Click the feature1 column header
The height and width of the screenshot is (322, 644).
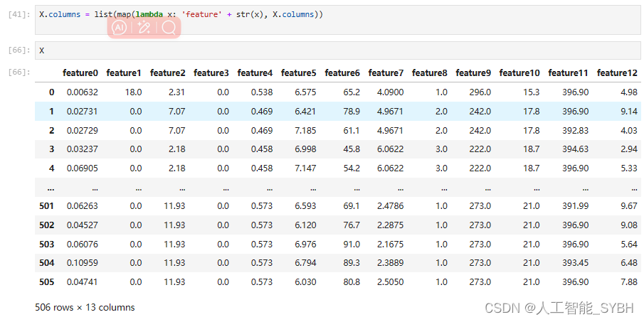[124, 73]
